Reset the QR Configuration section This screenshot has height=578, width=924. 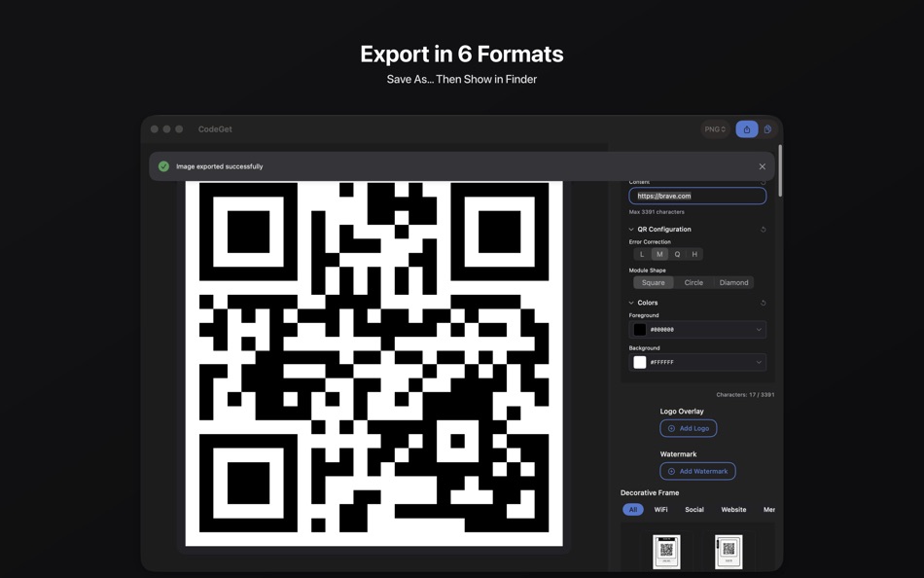click(x=764, y=230)
